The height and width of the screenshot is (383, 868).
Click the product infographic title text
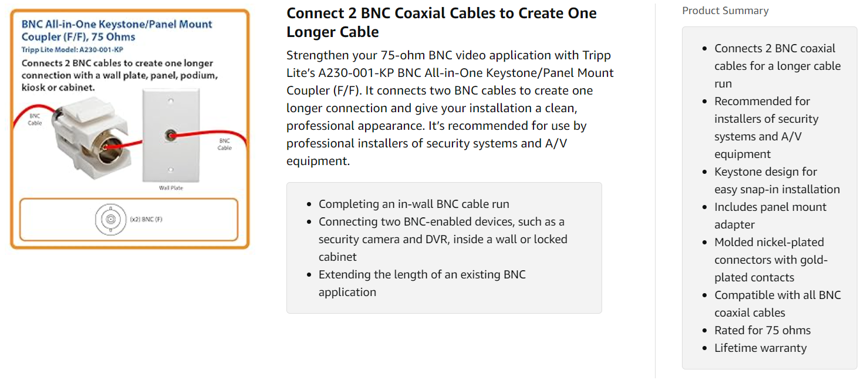click(x=117, y=30)
